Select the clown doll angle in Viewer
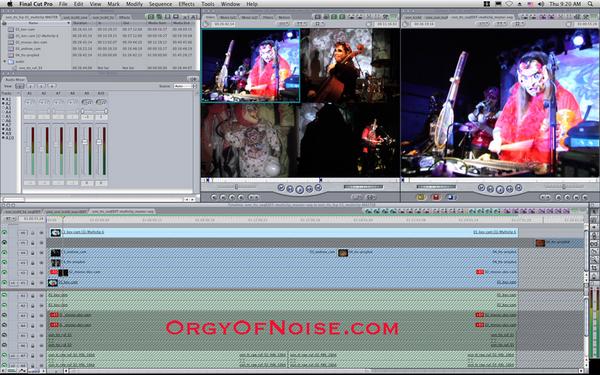Screen dimensions: 600x375 250,140
